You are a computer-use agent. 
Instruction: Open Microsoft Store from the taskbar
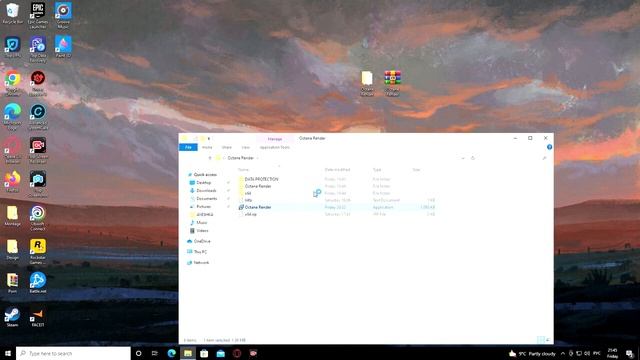click(204, 353)
